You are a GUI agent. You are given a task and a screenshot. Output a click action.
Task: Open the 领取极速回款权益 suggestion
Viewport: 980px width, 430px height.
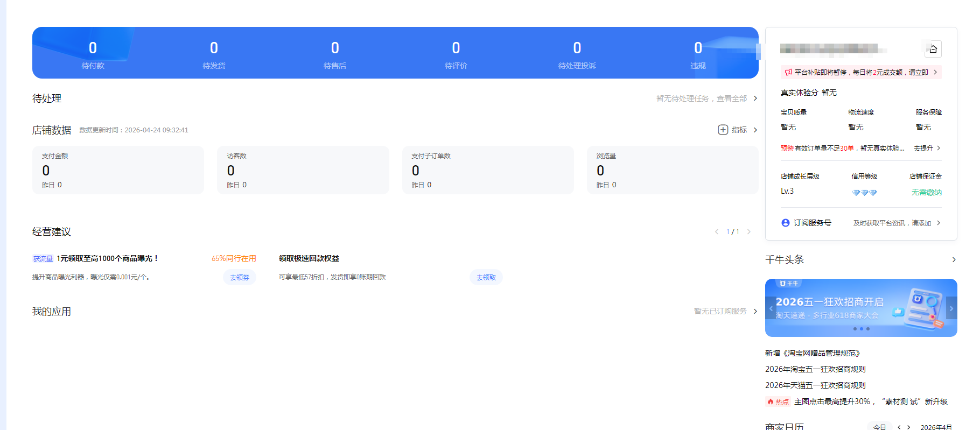[x=309, y=259]
